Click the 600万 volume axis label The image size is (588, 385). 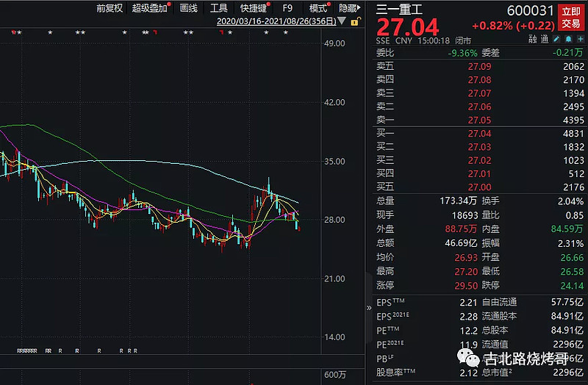coord(335,375)
